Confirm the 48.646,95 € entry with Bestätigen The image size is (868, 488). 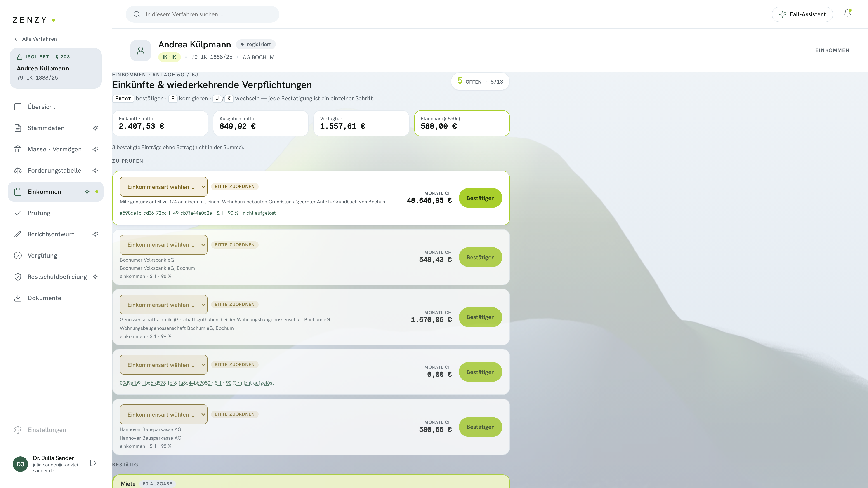480,198
